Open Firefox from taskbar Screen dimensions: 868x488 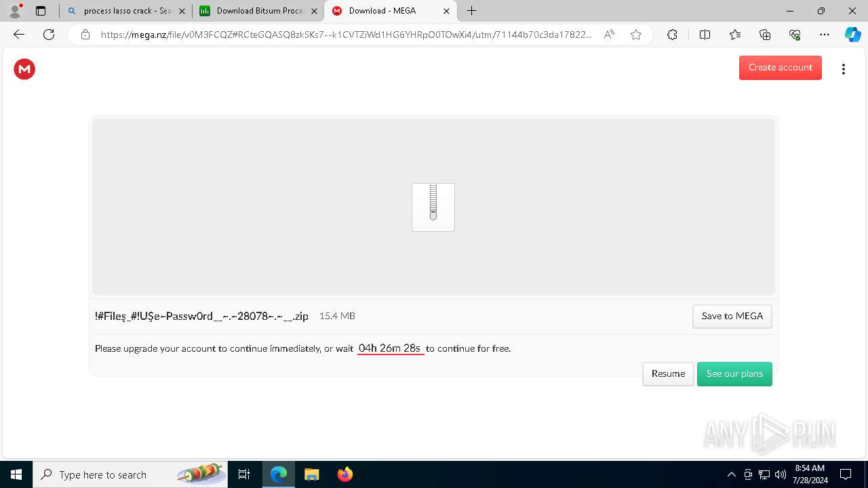[x=344, y=474]
